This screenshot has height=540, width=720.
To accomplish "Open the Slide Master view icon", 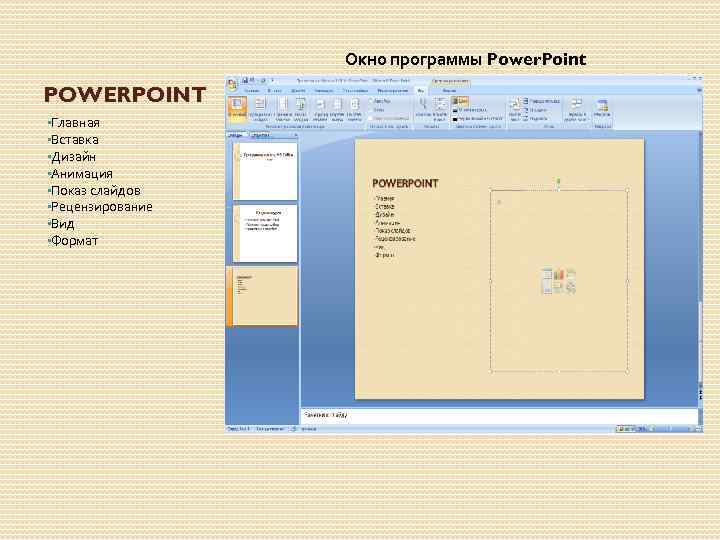I will pyautogui.click(x=320, y=109).
